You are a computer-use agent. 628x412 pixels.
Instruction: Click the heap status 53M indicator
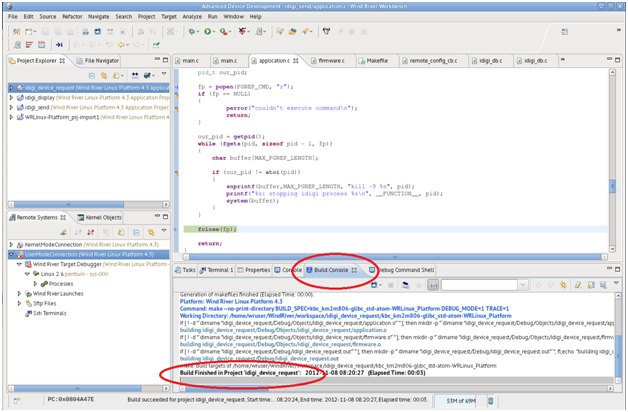[460, 400]
